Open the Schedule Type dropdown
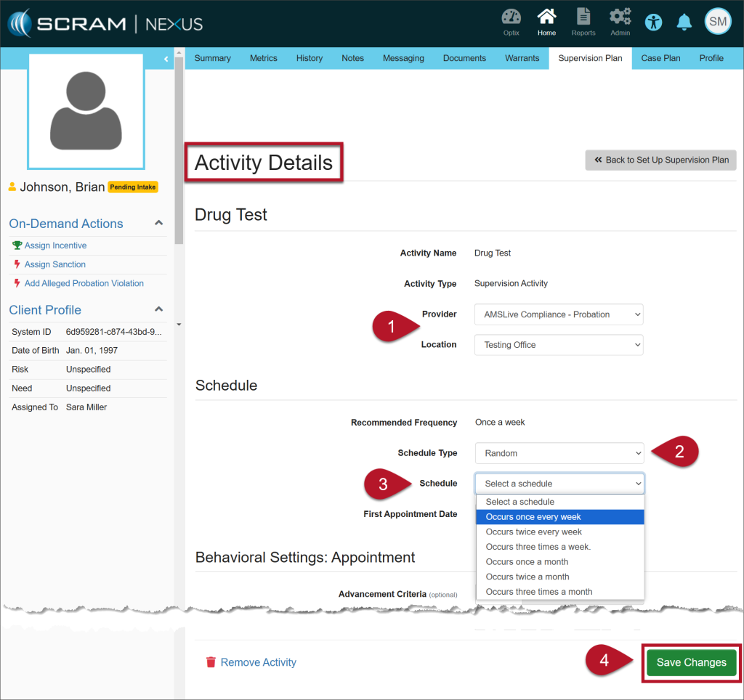Viewport: 744px width, 700px height. pyautogui.click(x=559, y=453)
